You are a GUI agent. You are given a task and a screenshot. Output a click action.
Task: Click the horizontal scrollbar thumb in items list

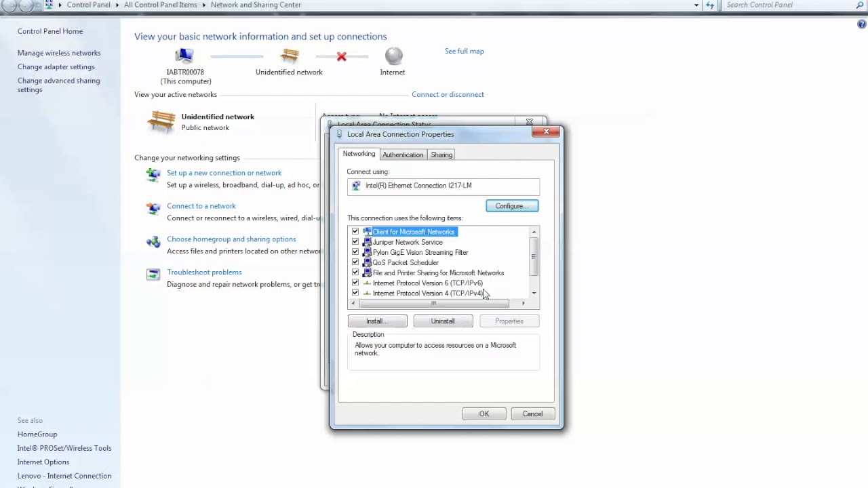tap(433, 303)
